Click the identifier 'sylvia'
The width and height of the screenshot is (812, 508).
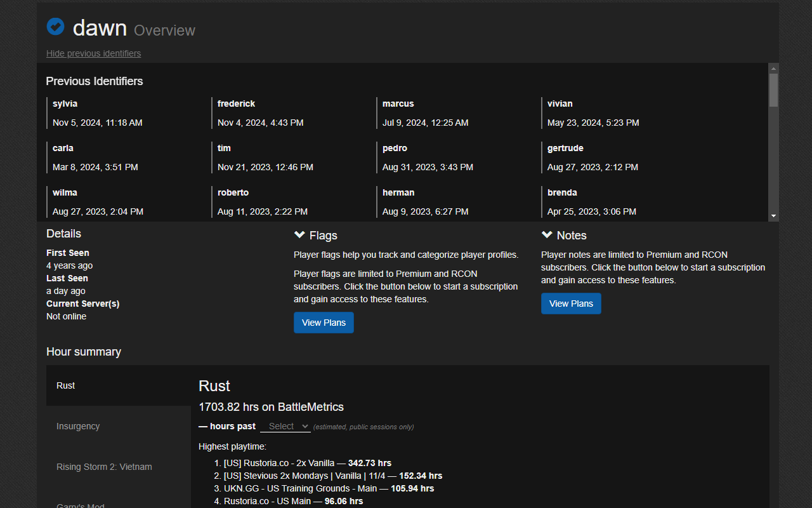(x=65, y=104)
